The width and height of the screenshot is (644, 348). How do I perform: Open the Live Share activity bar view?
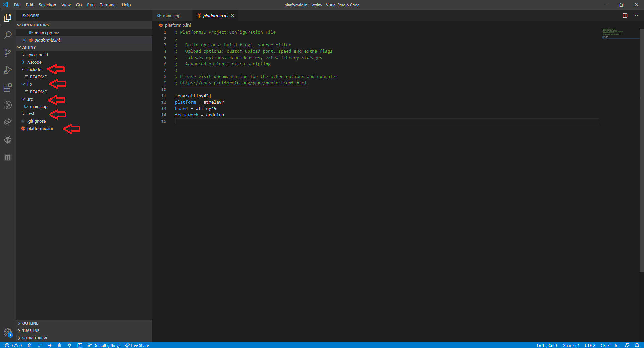[x=8, y=122]
